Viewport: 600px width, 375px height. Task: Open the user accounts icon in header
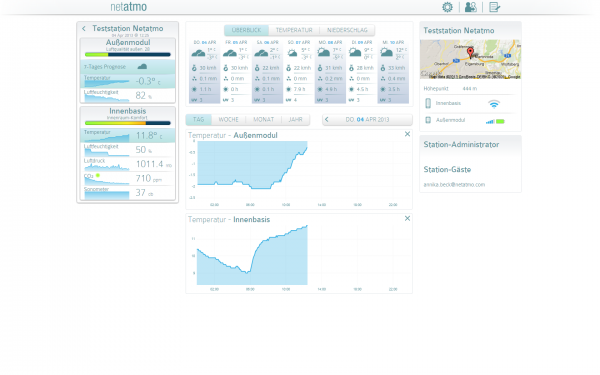(470, 7)
